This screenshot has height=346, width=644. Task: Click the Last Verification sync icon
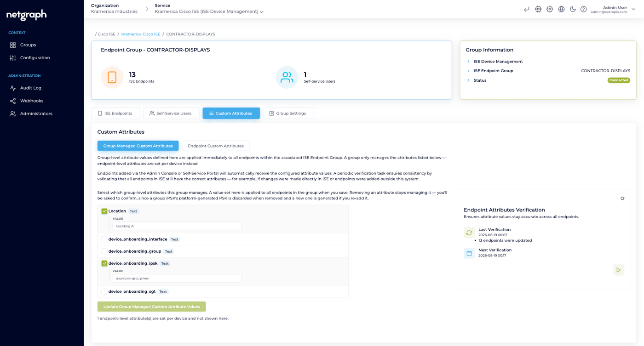pos(469,233)
